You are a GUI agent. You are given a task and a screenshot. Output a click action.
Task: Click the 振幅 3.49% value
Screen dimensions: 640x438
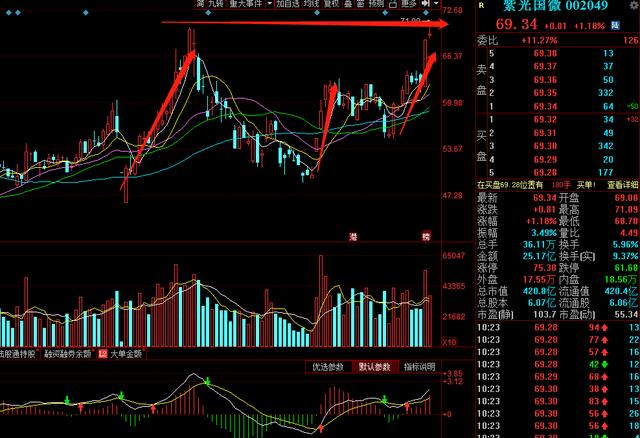pyautogui.click(x=544, y=233)
